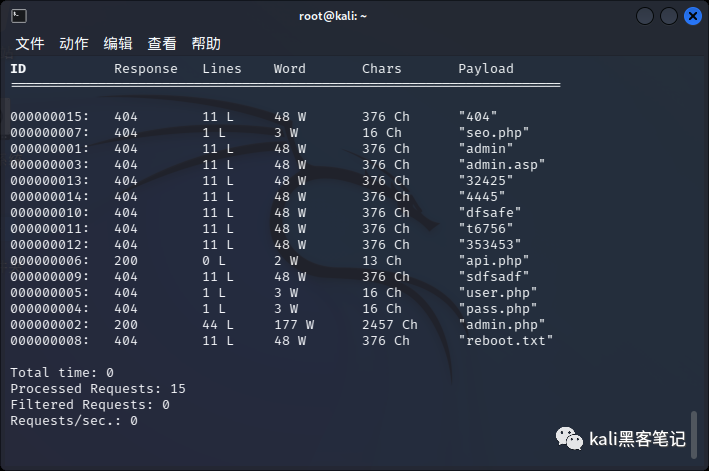Click the maximize window circle button
The width and height of the screenshot is (709, 471).
coord(669,16)
